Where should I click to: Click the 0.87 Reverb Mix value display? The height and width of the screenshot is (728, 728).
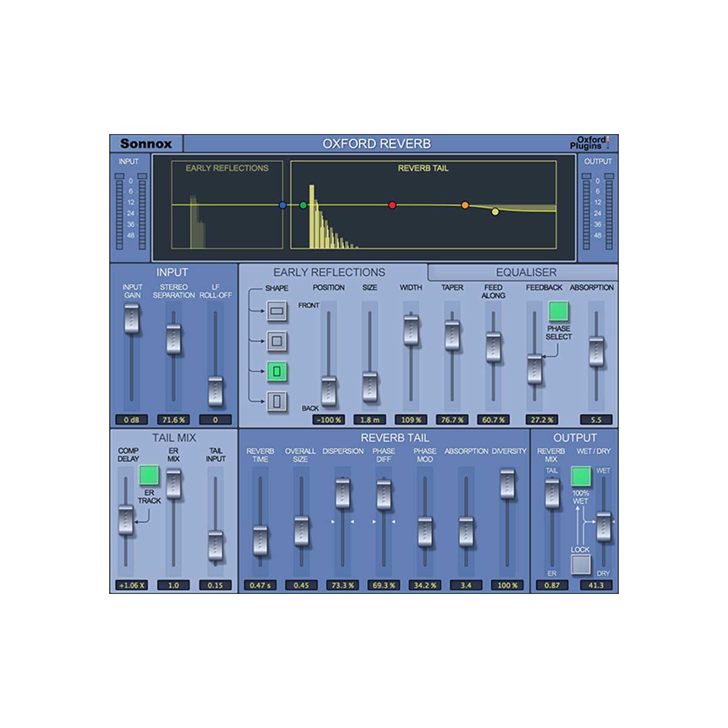point(551,585)
